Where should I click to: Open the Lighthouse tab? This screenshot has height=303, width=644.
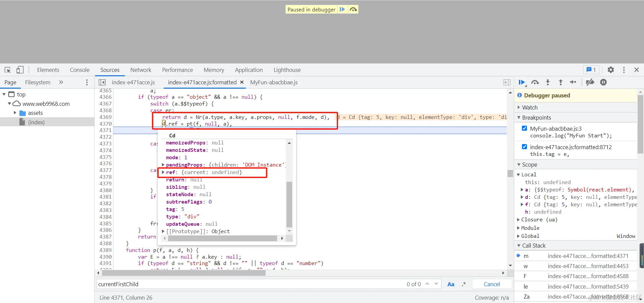click(x=287, y=70)
